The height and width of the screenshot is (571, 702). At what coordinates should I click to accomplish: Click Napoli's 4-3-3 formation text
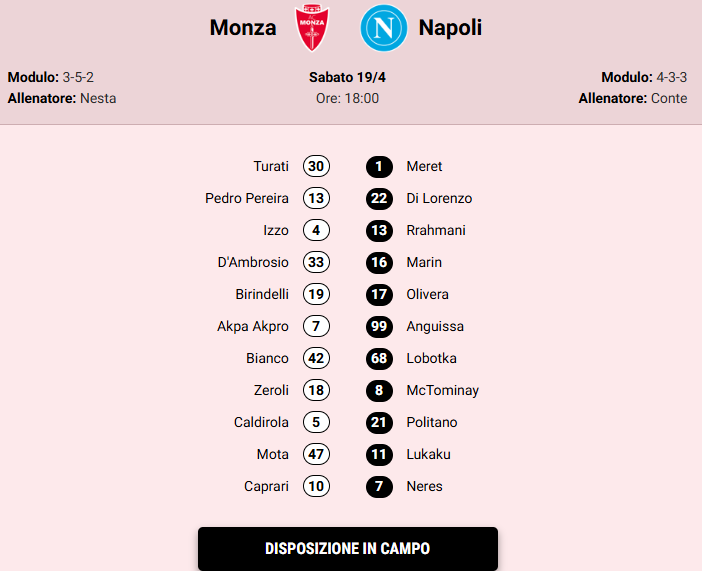[x=671, y=77]
